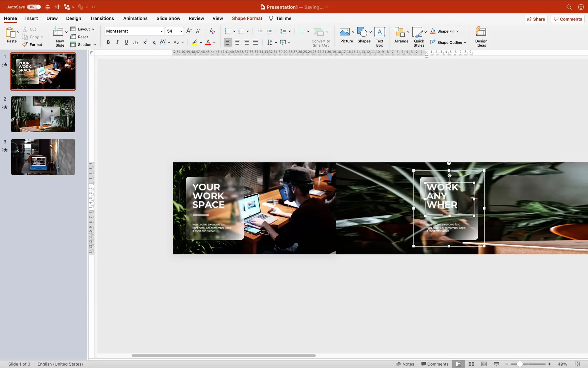Click the Share button

click(x=536, y=19)
